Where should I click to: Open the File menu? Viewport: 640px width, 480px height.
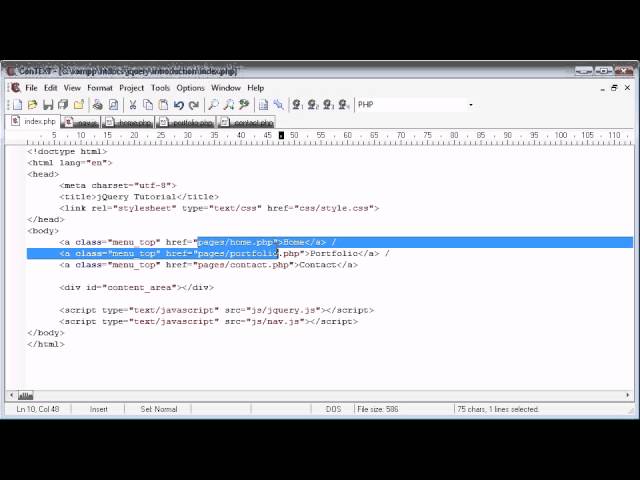point(31,88)
